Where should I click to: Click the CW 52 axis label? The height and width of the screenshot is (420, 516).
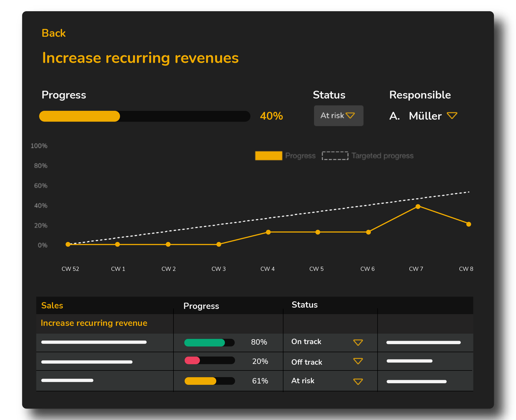pyautogui.click(x=70, y=269)
